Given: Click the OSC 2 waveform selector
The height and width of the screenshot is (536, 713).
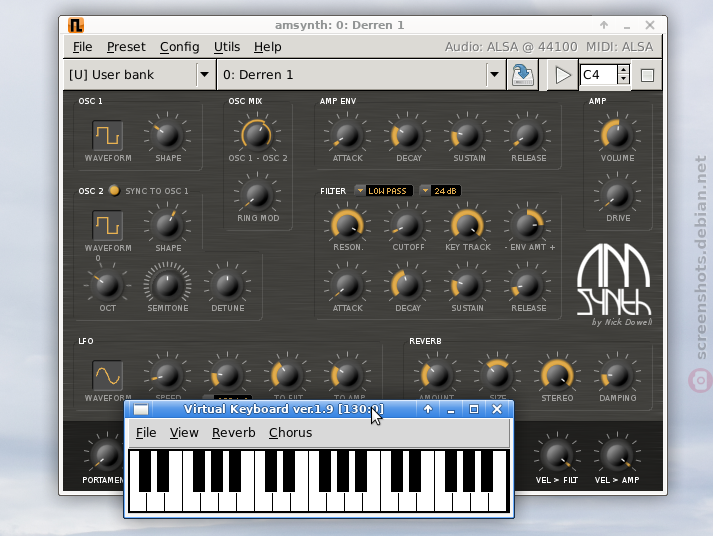Looking at the screenshot, I should [x=108, y=225].
